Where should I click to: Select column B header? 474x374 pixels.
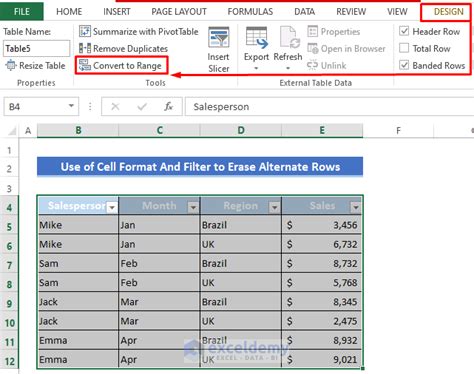(78, 130)
